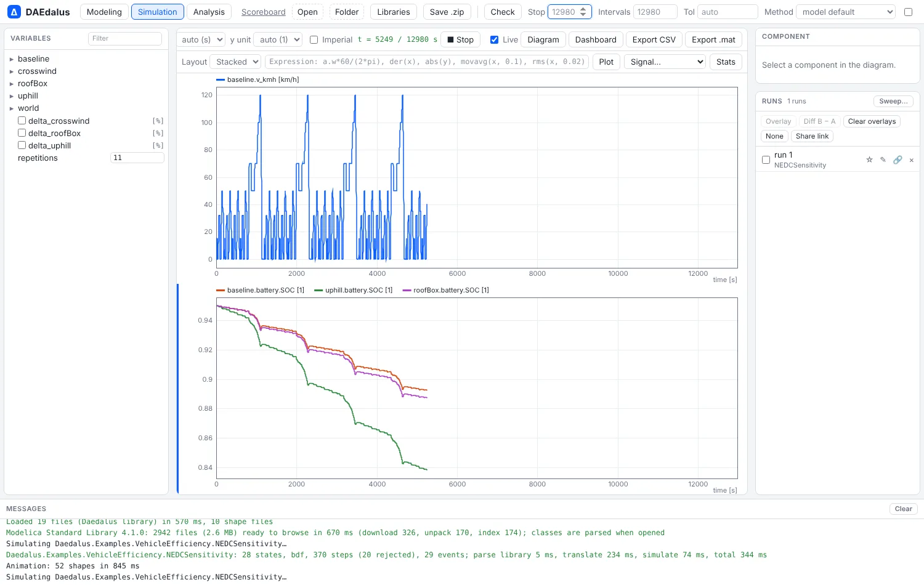Image resolution: width=924 pixels, height=585 pixels.
Task: Expand the roofBox tree node
Action: pos(12,84)
